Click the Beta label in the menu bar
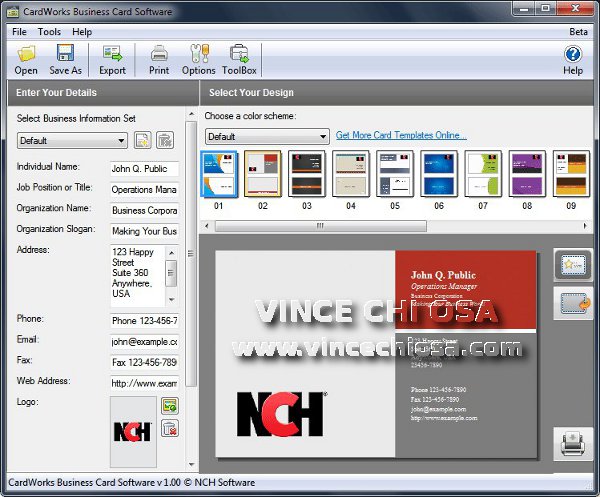This screenshot has height=497, width=600. pyautogui.click(x=578, y=32)
